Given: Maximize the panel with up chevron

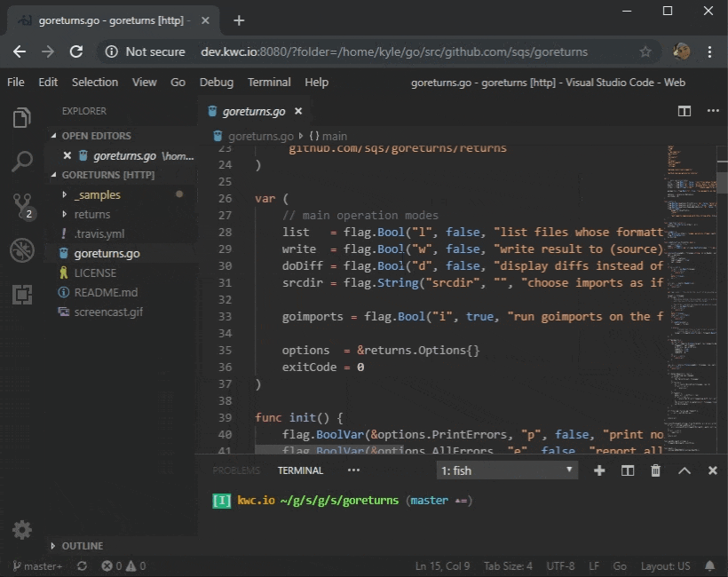Looking at the screenshot, I should [684, 470].
